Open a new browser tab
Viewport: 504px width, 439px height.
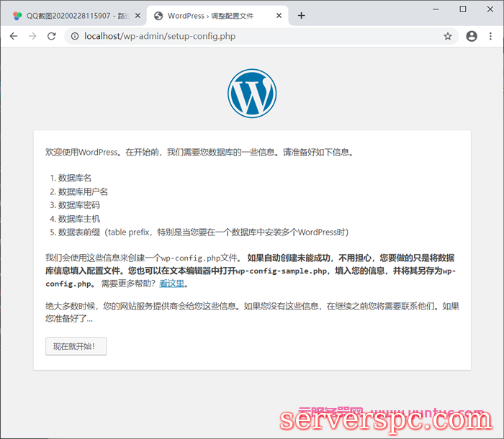coord(301,16)
